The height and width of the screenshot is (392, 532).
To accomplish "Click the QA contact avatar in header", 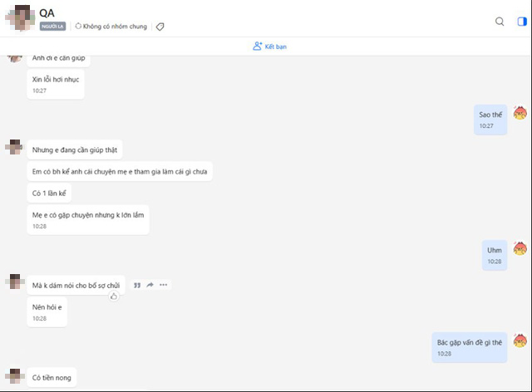I will click(x=20, y=17).
